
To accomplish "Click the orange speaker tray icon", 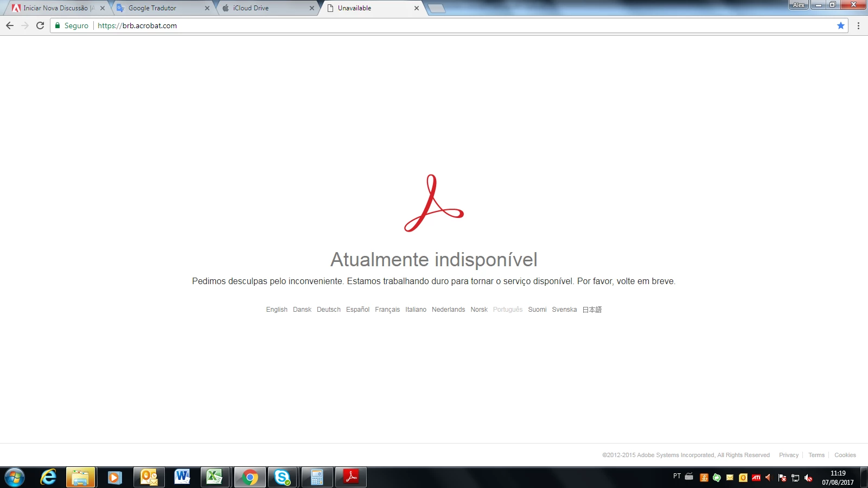I will coord(768,478).
